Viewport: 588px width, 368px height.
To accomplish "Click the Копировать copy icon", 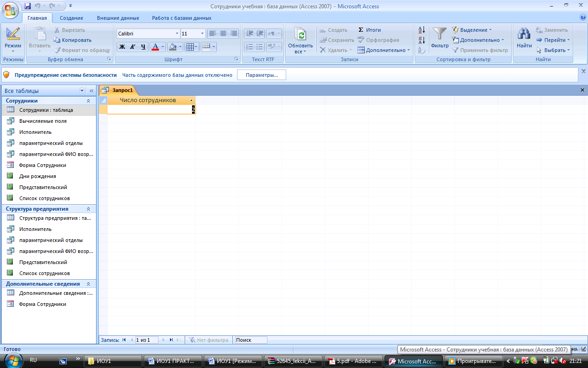I will (57, 40).
